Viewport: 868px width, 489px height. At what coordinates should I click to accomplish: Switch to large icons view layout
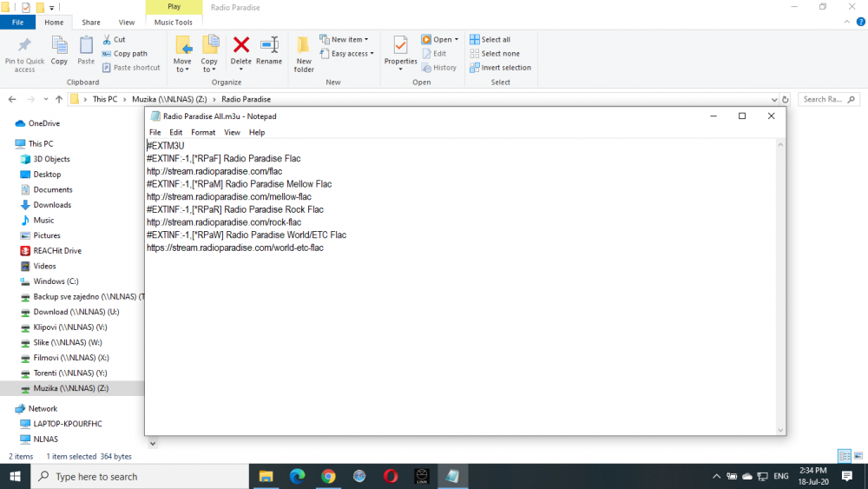(858, 456)
